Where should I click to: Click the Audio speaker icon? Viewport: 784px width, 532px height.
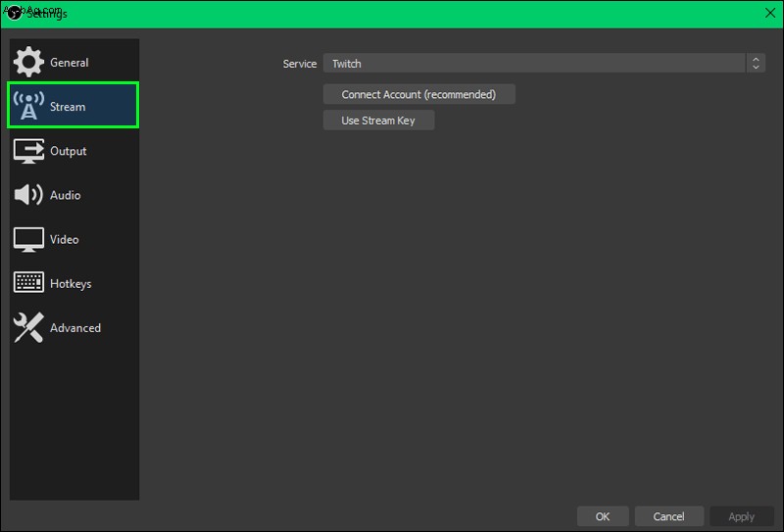click(x=28, y=195)
